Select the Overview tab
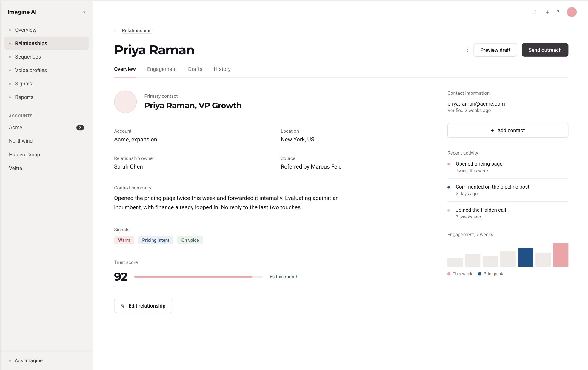This screenshot has width=588, height=370. click(125, 69)
